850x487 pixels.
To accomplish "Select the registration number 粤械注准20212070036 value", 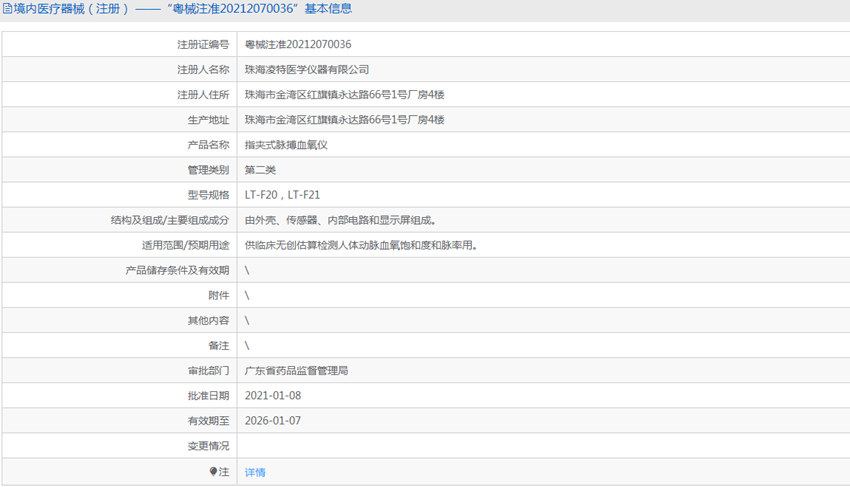I will [x=298, y=44].
